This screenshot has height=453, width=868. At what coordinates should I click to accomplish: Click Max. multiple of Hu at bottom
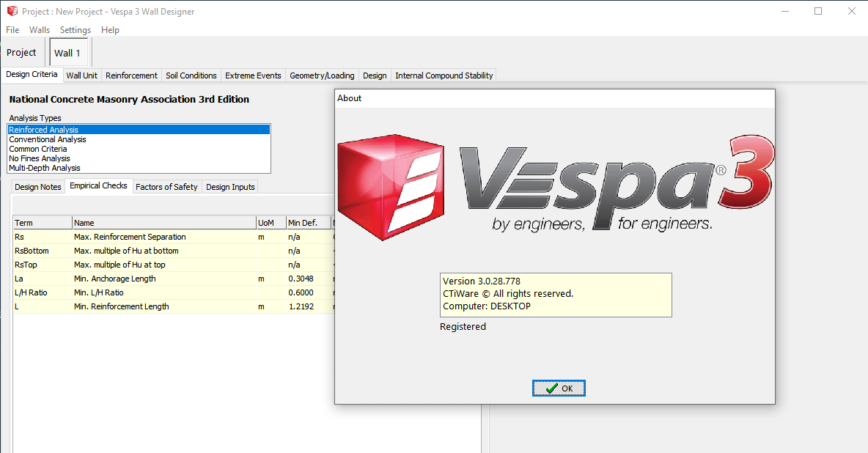pos(126,251)
